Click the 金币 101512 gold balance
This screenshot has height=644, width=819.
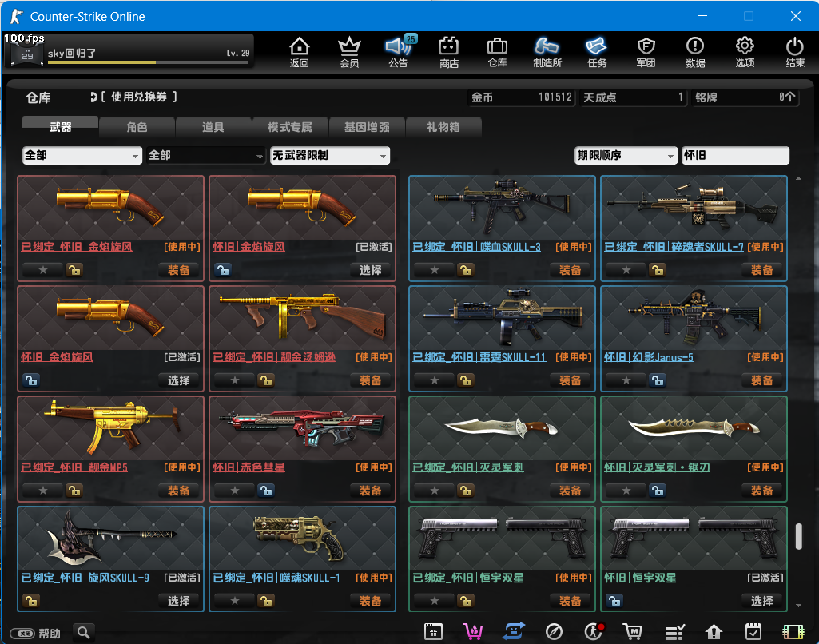point(521,97)
